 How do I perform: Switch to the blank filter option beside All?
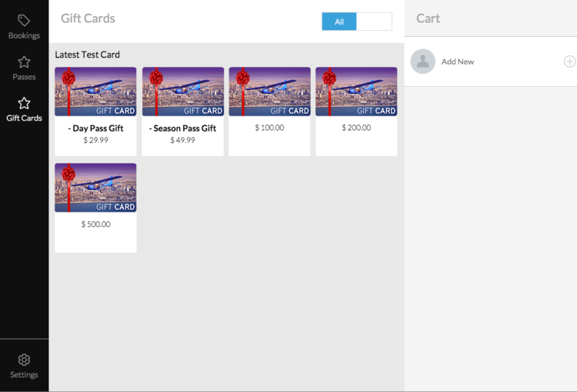374,22
